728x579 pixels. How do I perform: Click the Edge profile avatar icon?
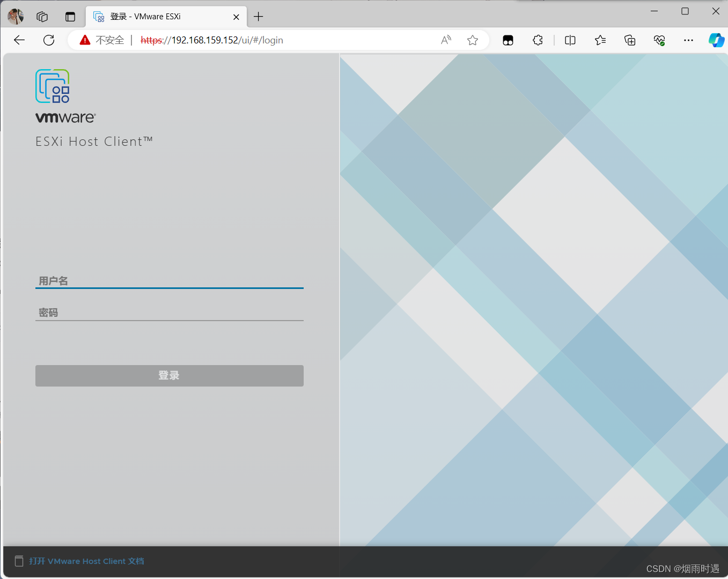(x=16, y=17)
